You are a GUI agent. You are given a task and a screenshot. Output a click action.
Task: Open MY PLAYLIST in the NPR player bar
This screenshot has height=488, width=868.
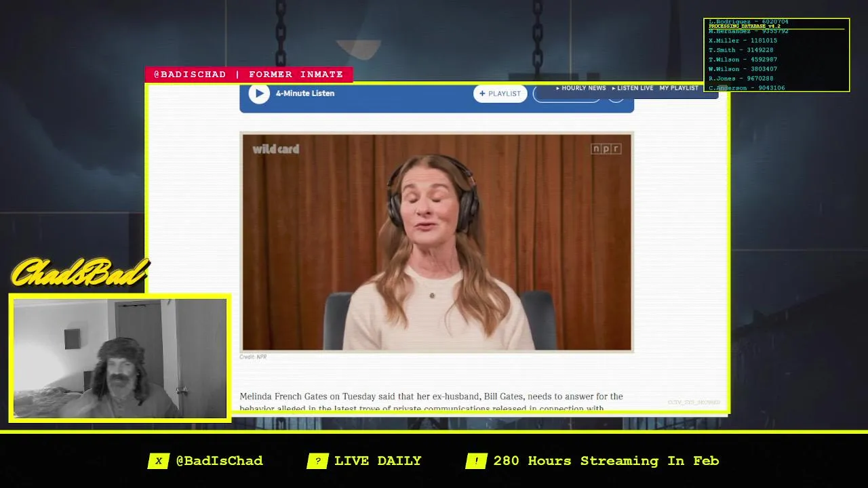[x=679, y=88]
